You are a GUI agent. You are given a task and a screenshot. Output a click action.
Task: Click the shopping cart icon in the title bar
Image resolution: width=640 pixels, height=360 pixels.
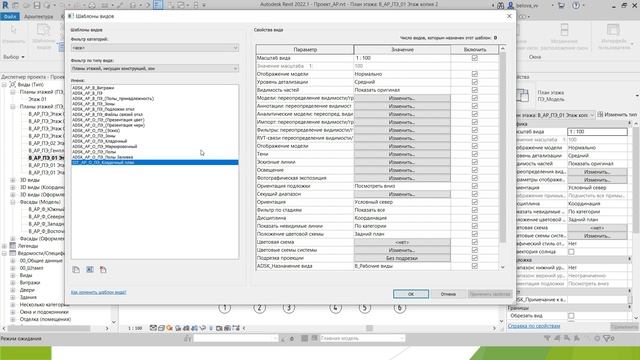click(x=561, y=5)
